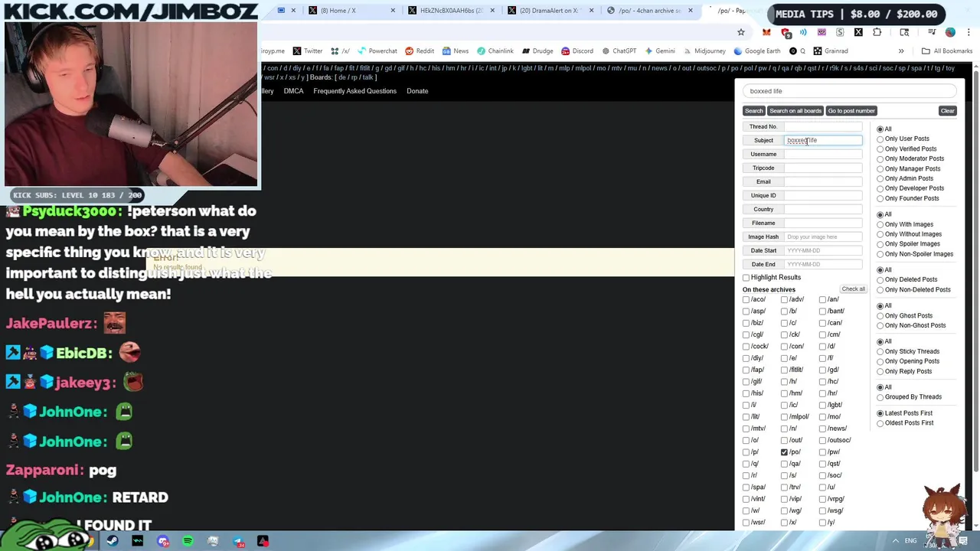Screen dimensions: 980x551
Task: Open the Drudge bookmark
Action: click(x=537, y=51)
